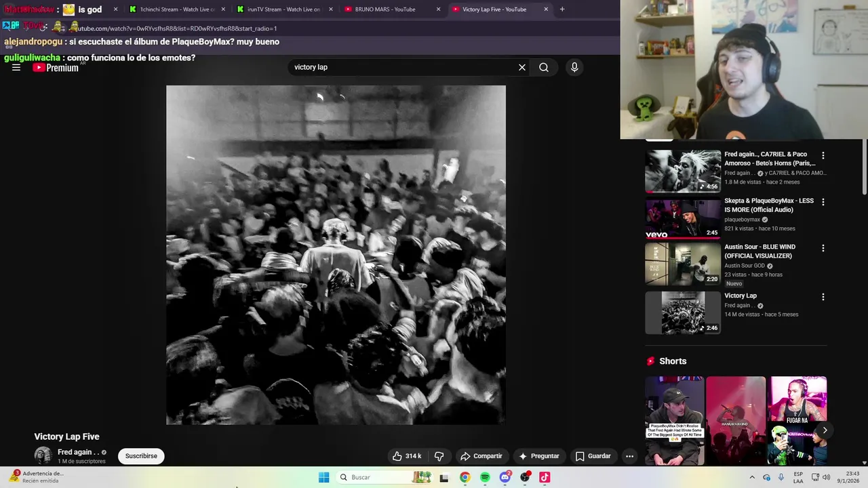868x488 pixels.
Task: Subscribe with the Suscribirse button
Action: point(141,456)
